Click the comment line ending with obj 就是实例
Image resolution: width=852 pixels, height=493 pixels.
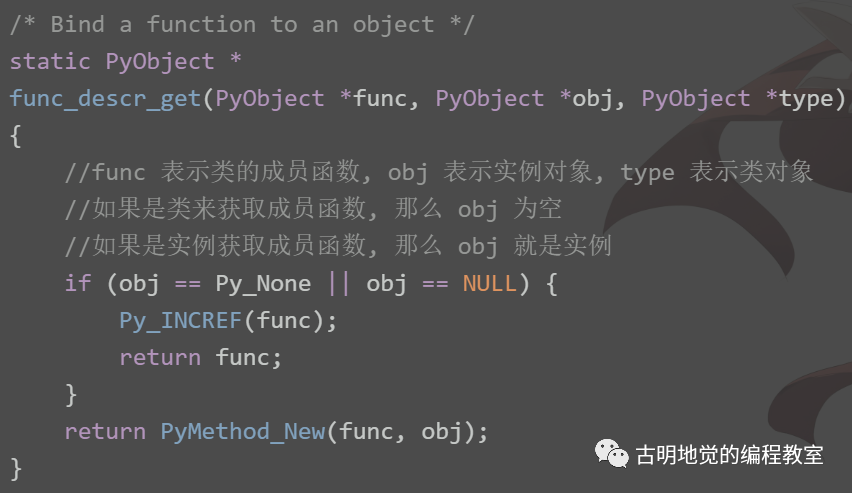(338, 246)
